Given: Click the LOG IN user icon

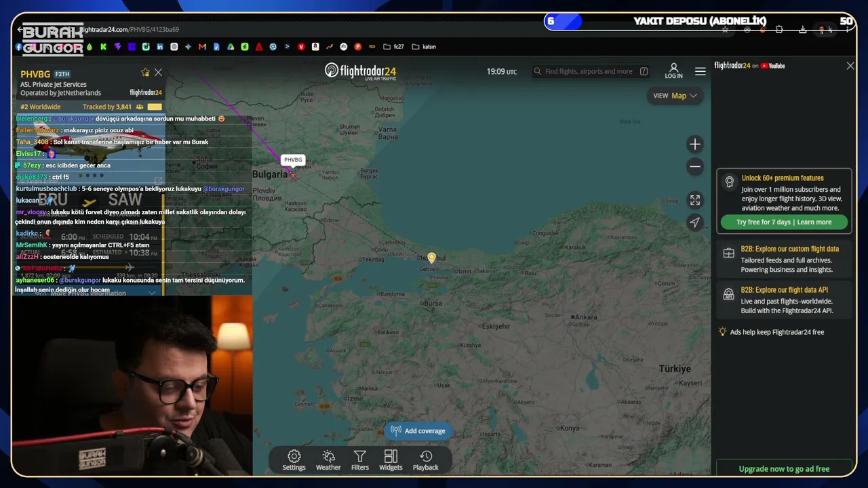Looking at the screenshot, I should click(673, 71).
